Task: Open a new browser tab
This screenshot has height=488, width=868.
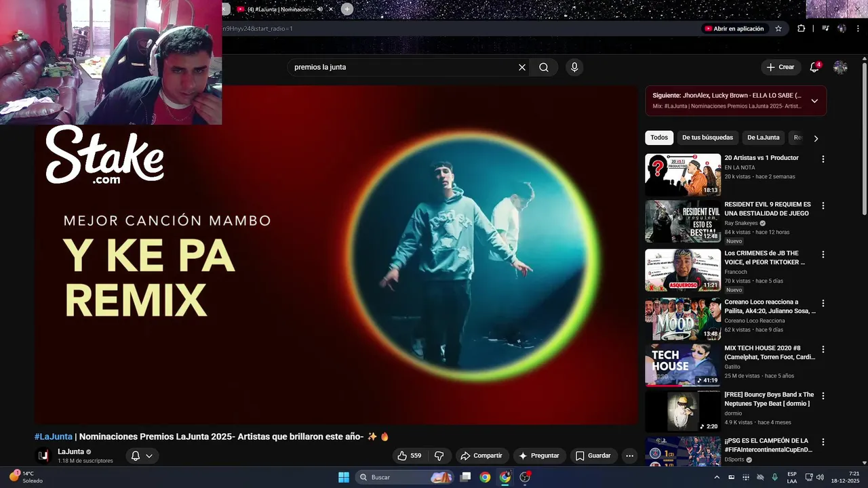Action: coord(347,9)
